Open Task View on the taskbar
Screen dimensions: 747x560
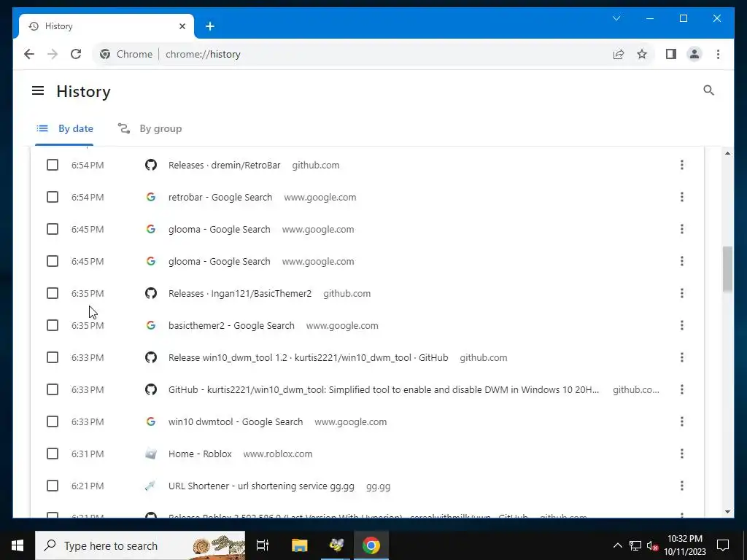click(x=263, y=545)
